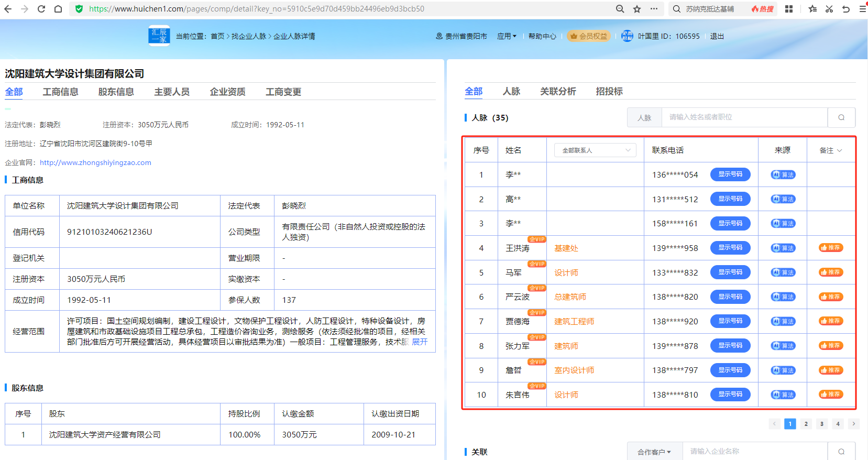Open the right panel 人脉 tab
The height and width of the screenshot is (460, 868).
(511, 91)
